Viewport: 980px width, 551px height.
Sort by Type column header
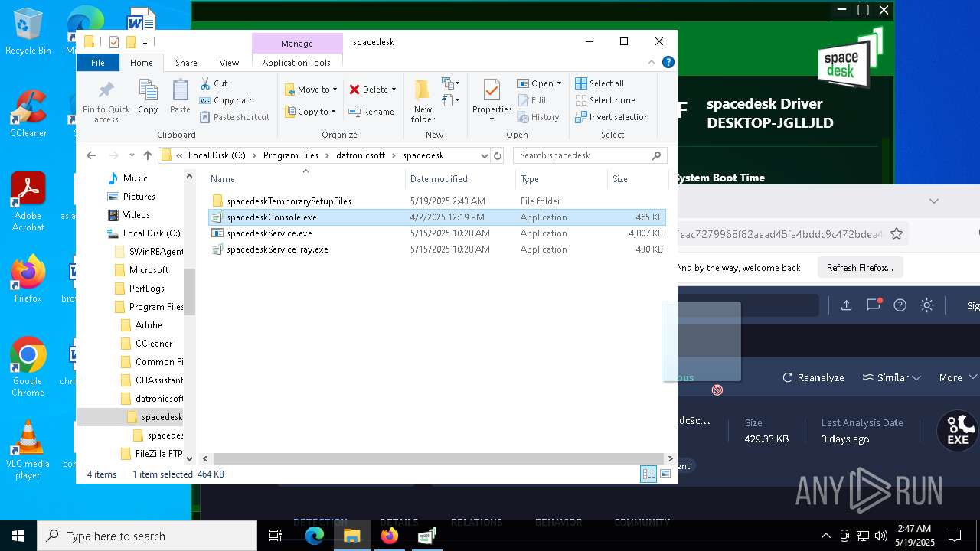pos(561,179)
